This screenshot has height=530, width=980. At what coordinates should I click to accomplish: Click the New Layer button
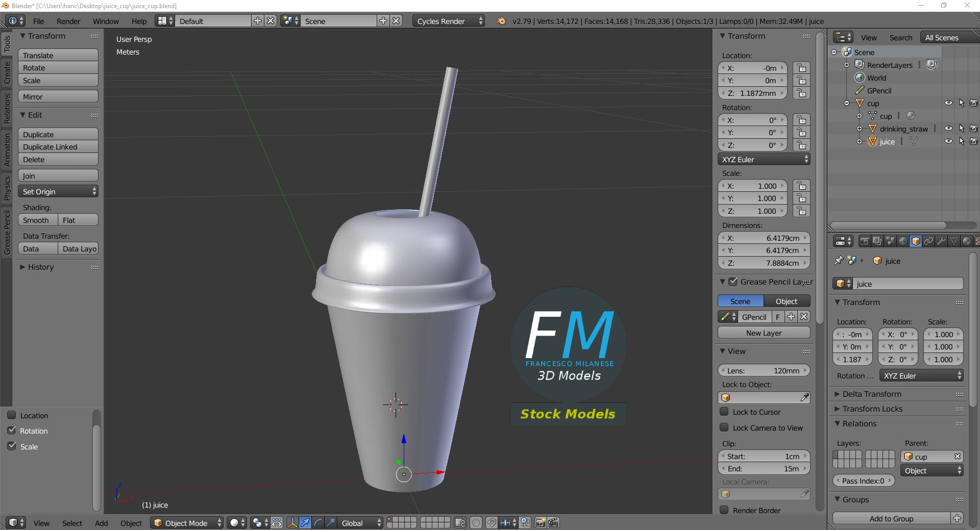coord(764,333)
